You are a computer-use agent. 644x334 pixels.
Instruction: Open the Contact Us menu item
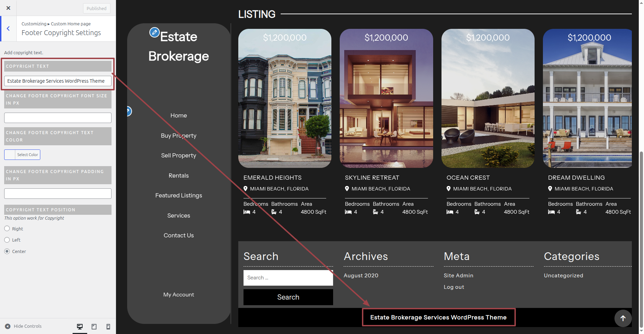[x=179, y=235]
